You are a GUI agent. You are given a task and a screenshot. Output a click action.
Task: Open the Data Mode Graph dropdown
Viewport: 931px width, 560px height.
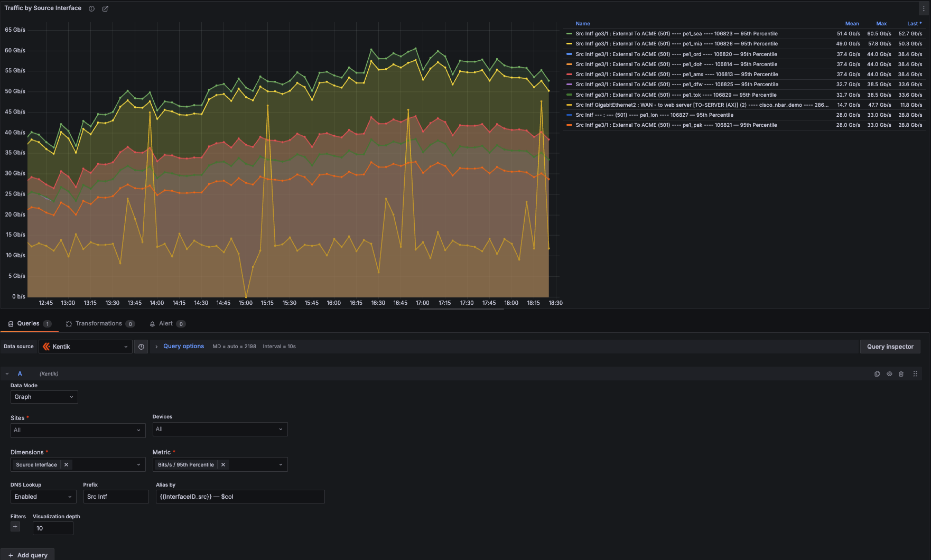tap(44, 397)
